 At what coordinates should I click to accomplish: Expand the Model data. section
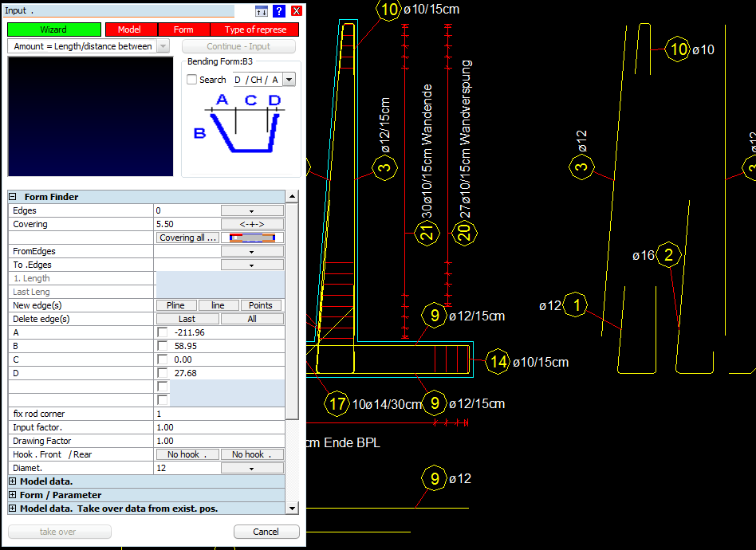pyautogui.click(x=13, y=481)
